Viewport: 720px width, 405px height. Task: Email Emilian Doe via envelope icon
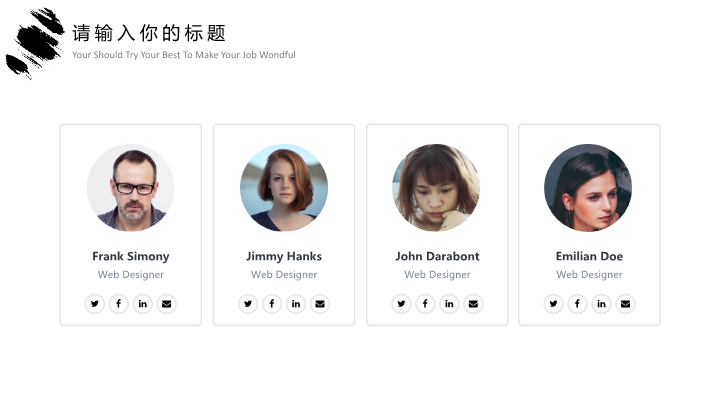[x=625, y=304]
